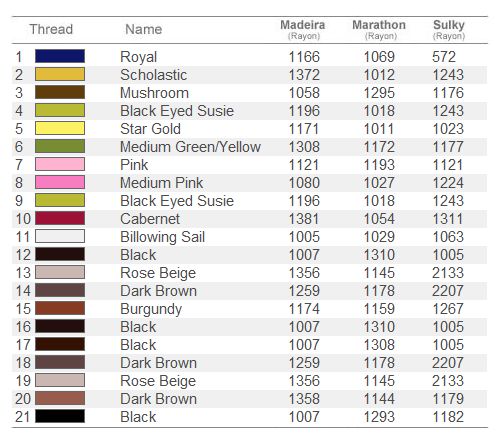Select the Medium Pink swatch in row 8

(60, 182)
